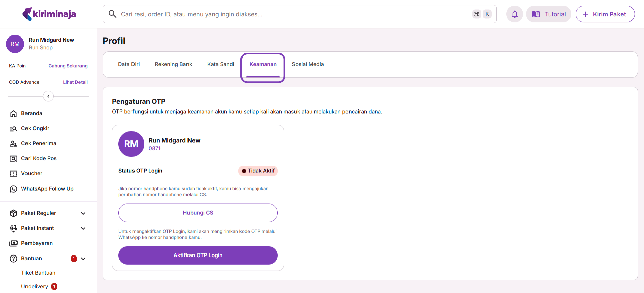Collapse the Bantuan menu chevron
This screenshot has width=644, height=293.
tap(83, 259)
